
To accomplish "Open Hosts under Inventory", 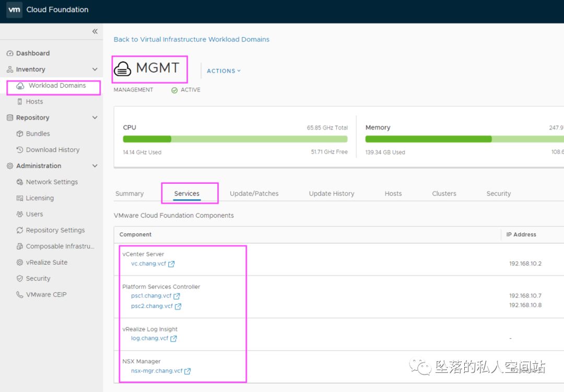I will pos(34,102).
